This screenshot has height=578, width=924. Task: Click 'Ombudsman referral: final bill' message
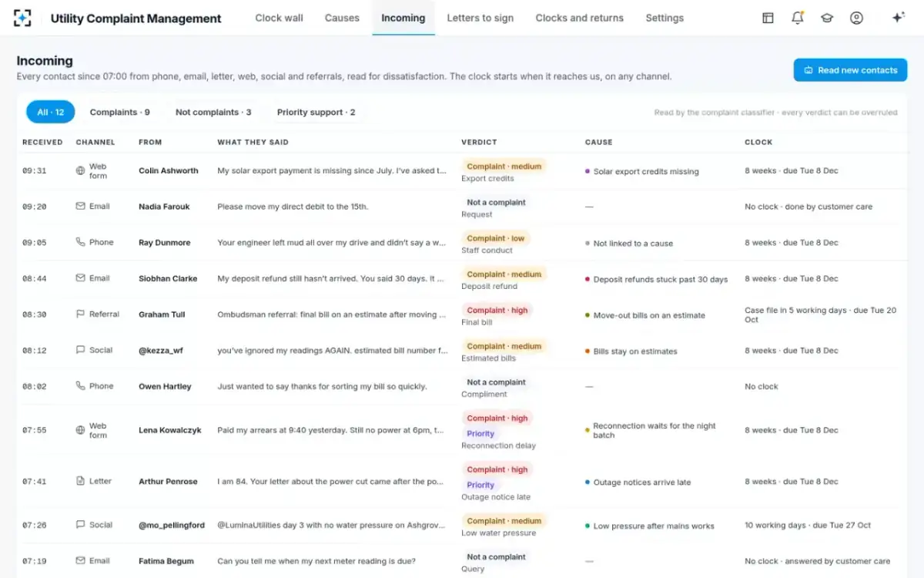point(332,314)
